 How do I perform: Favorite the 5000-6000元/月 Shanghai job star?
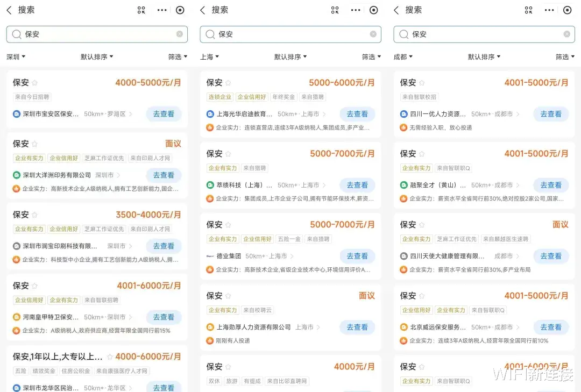point(228,83)
